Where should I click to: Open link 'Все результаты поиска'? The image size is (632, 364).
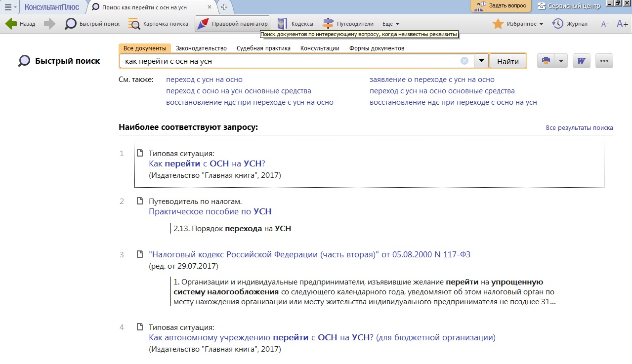(x=579, y=128)
